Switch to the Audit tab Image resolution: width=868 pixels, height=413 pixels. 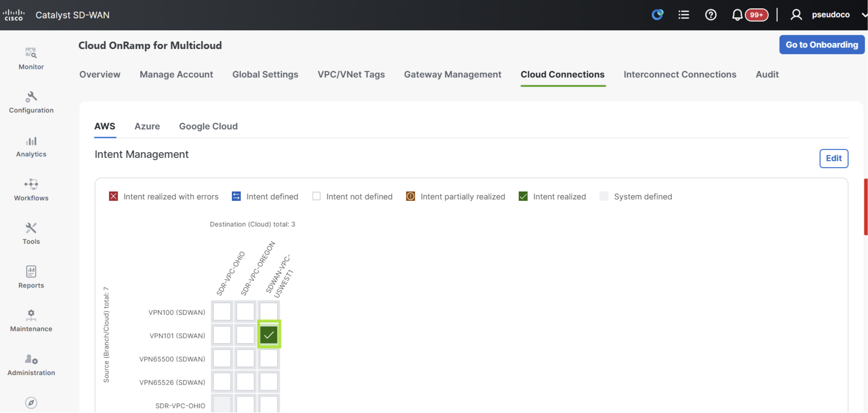[767, 75]
